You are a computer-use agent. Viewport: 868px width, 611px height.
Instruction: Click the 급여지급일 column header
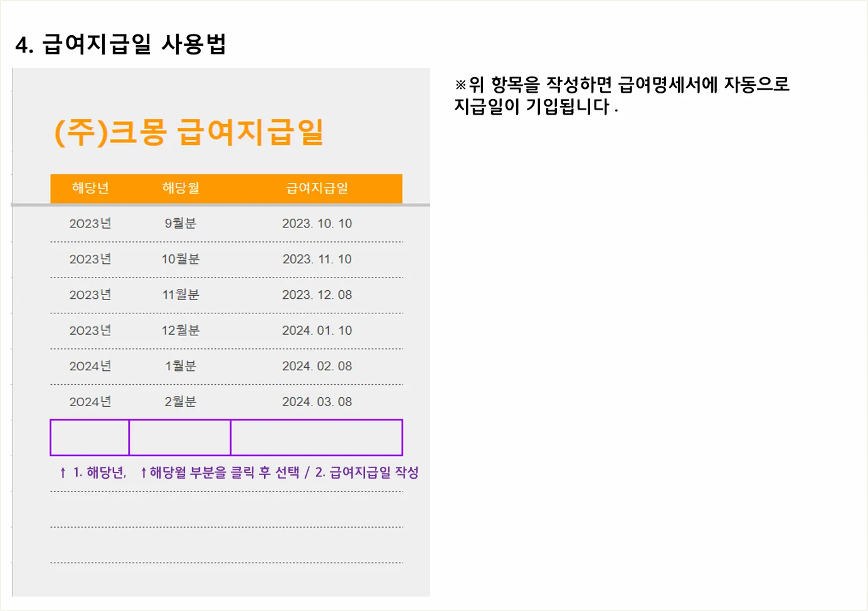pos(317,188)
